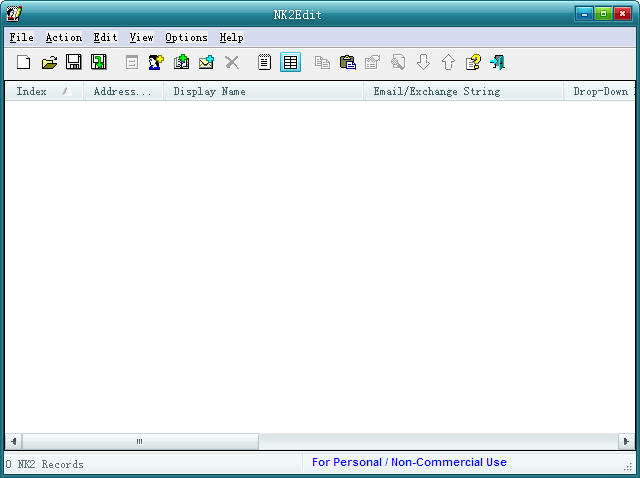Click the paste clipboard icon
Screen dimensions: 640x478
(348, 62)
